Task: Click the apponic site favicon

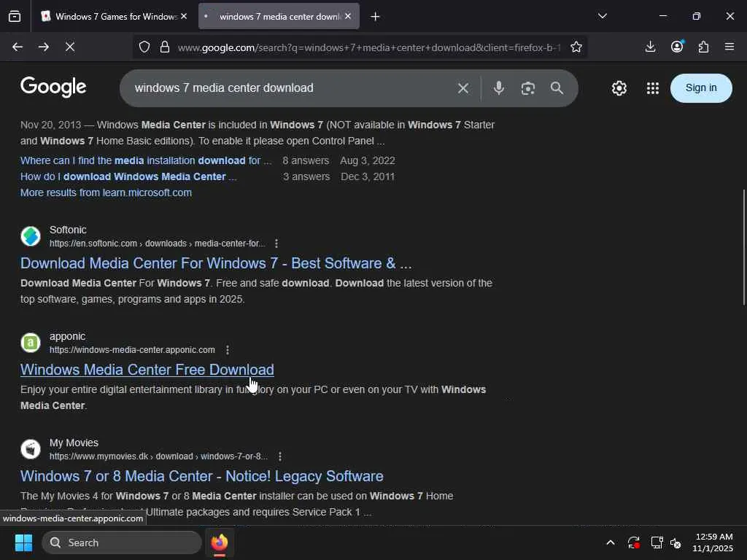Action: click(x=31, y=343)
